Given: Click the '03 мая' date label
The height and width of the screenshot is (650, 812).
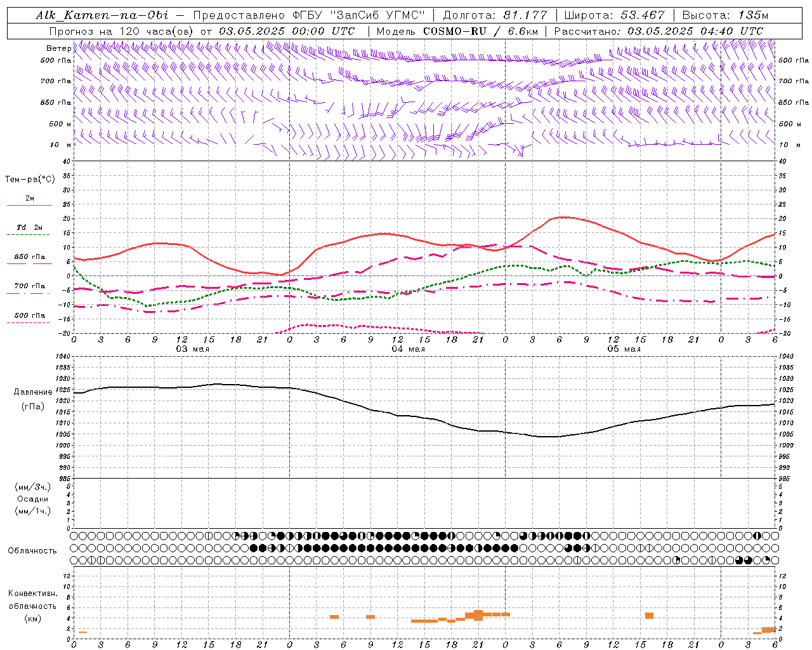Looking at the screenshot, I should click(192, 349).
